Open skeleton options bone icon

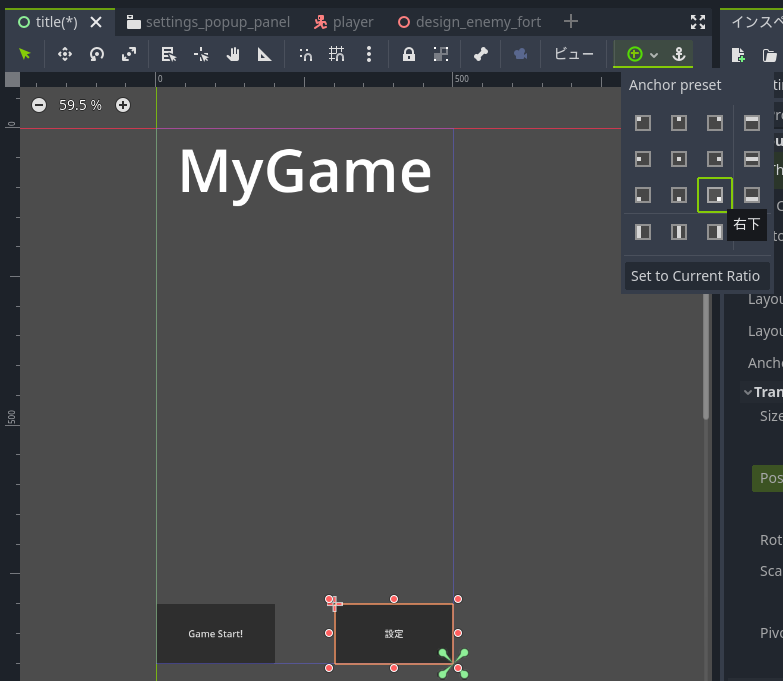480,54
